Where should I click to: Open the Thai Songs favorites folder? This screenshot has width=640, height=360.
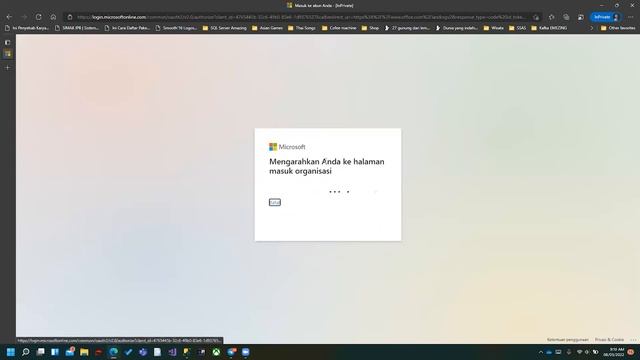[302, 28]
